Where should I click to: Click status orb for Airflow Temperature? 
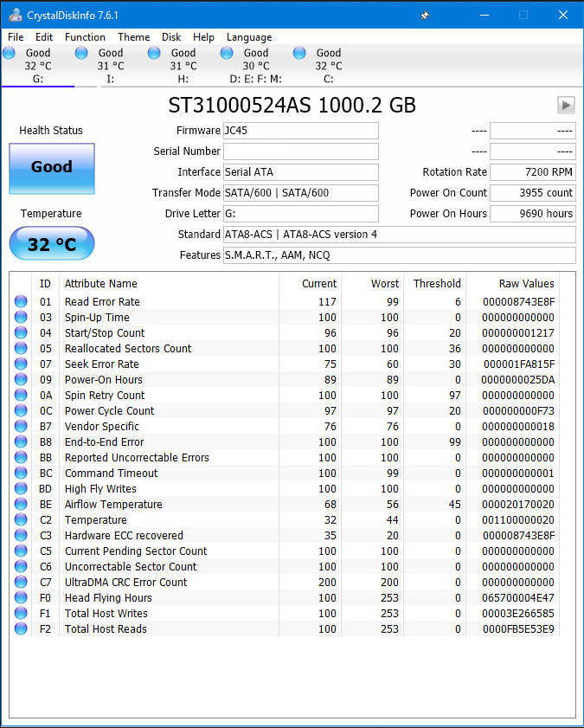21,504
